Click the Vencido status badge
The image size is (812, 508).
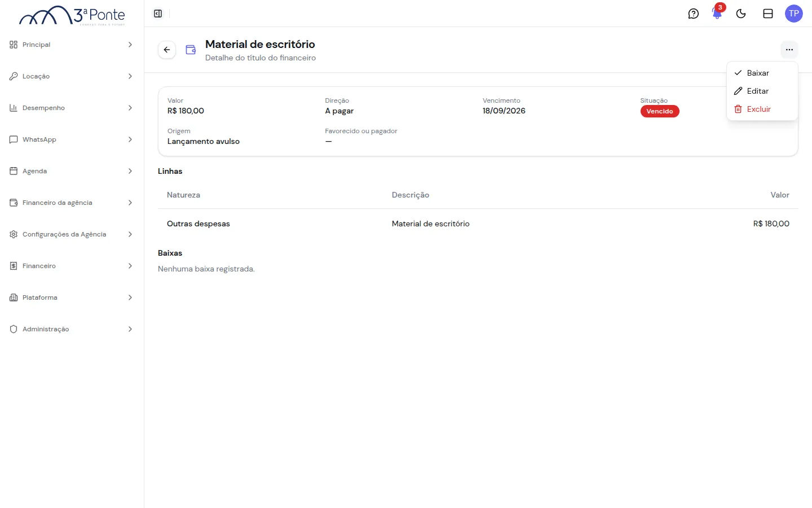[x=660, y=111]
